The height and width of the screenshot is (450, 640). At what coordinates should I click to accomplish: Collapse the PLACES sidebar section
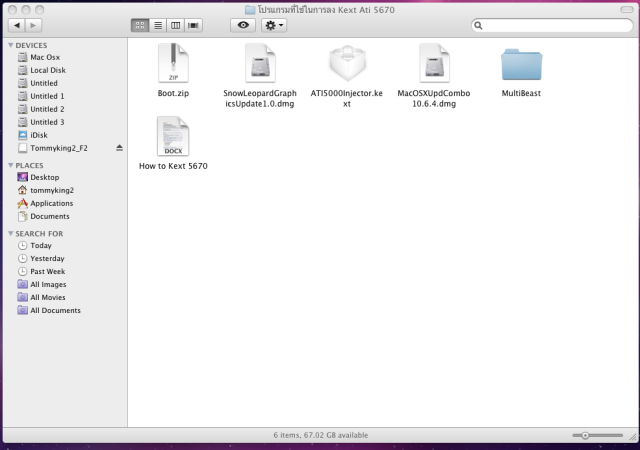coord(10,165)
